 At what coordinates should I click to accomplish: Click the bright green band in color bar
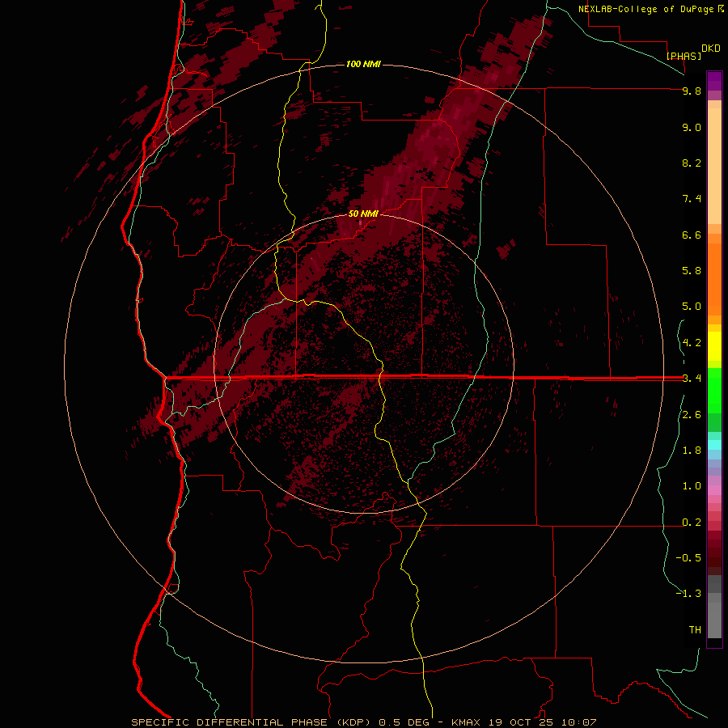714,390
